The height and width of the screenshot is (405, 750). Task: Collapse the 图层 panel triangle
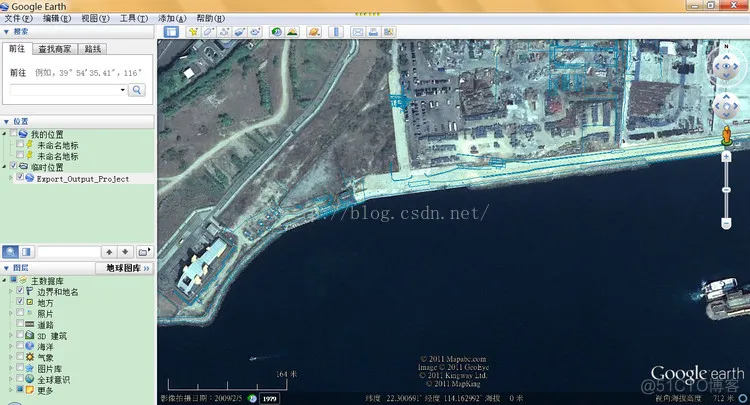(6, 268)
